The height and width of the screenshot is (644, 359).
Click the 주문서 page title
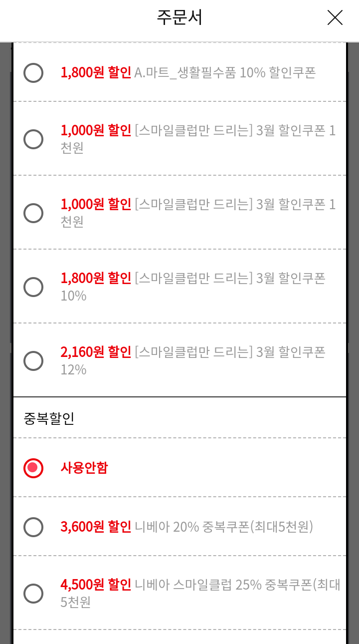click(179, 17)
